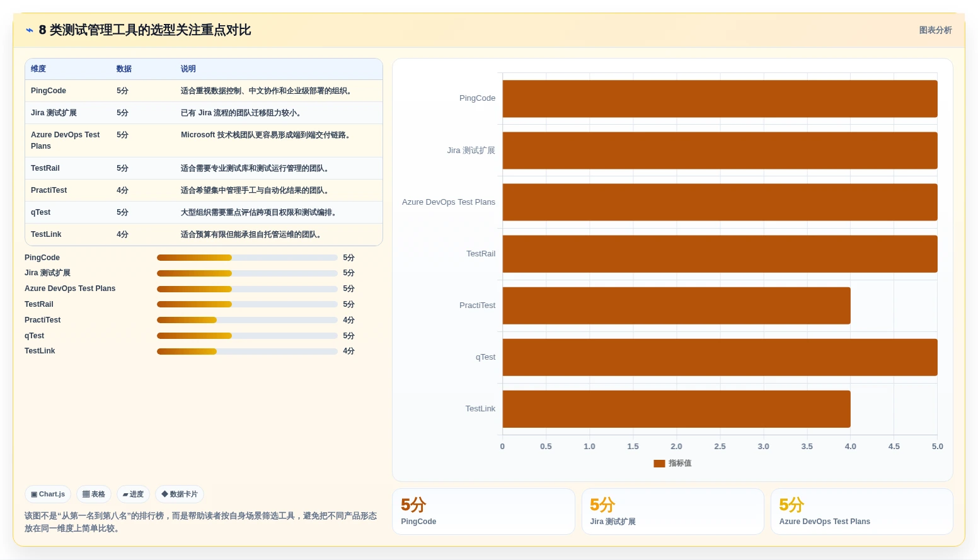This screenshot has height=560, width=978.
Task: Click the PingCode table row name
Action: (x=49, y=91)
